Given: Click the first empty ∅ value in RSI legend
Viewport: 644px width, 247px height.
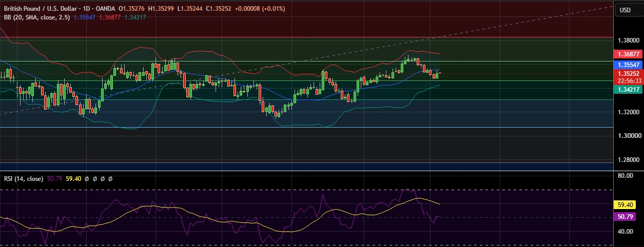Looking at the screenshot, I should 87,179.
